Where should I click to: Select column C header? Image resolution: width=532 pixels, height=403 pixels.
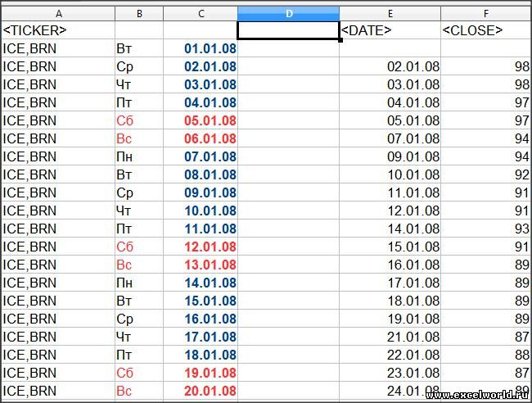point(201,14)
